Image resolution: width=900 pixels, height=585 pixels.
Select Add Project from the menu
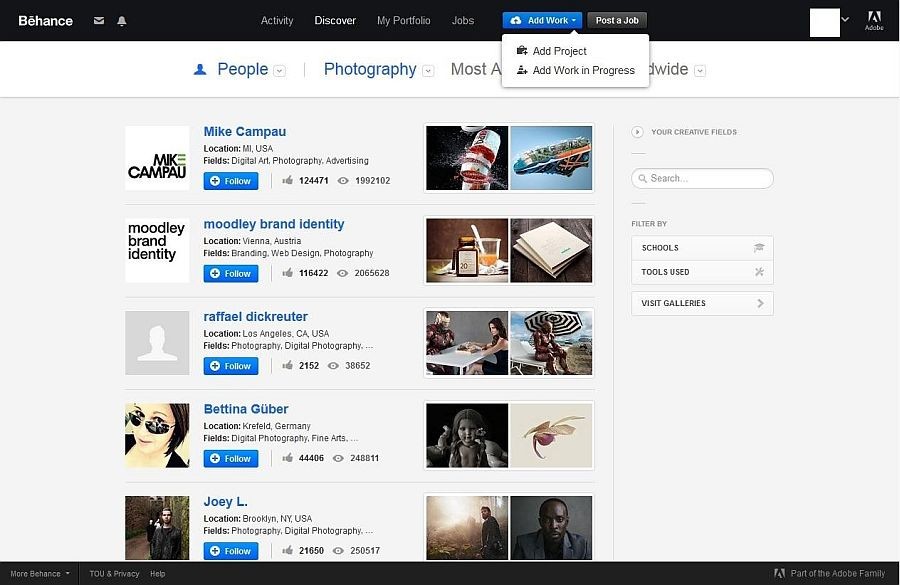[x=559, y=51]
